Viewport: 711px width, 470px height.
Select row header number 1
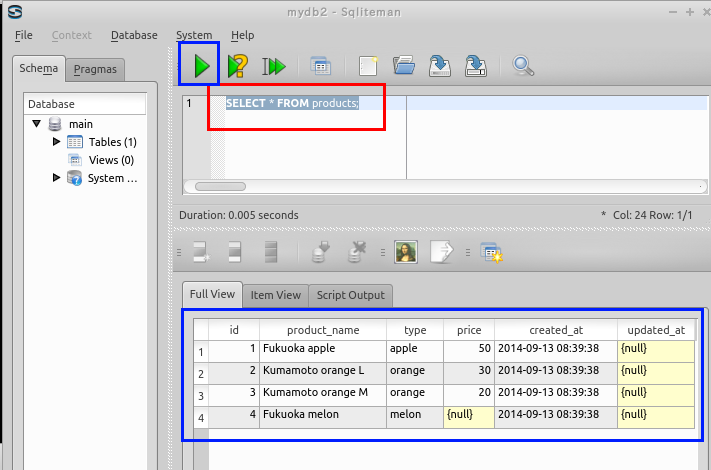pos(201,352)
